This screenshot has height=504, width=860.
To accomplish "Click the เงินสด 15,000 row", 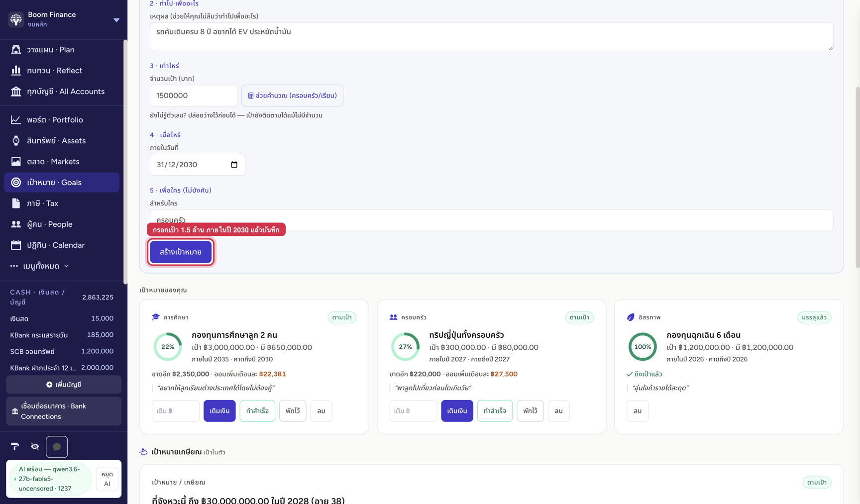I will tap(62, 318).
